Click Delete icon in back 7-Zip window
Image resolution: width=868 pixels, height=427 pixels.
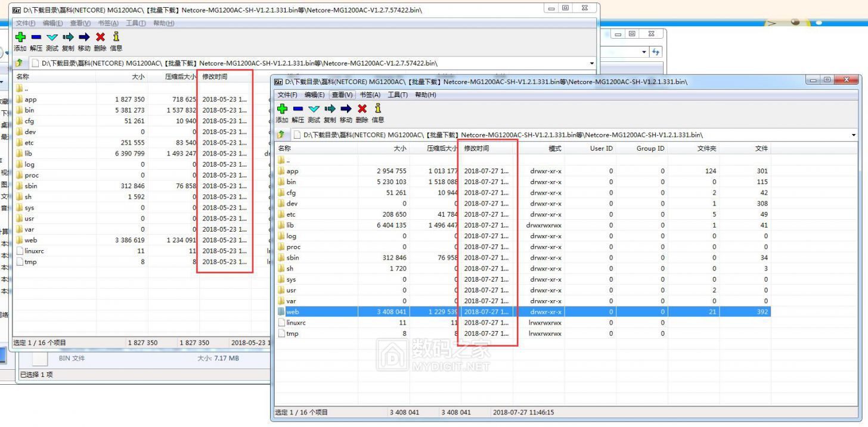click(100, 37)
